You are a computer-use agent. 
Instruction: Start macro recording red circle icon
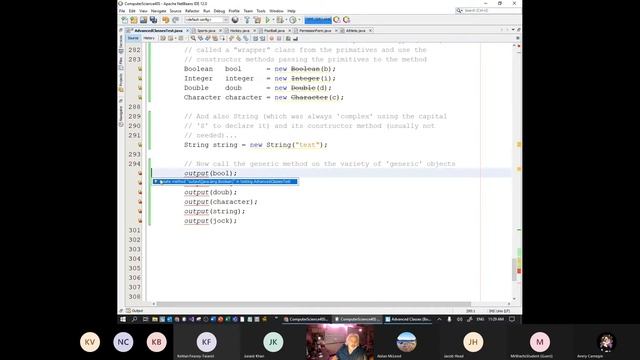click(272, 38)
